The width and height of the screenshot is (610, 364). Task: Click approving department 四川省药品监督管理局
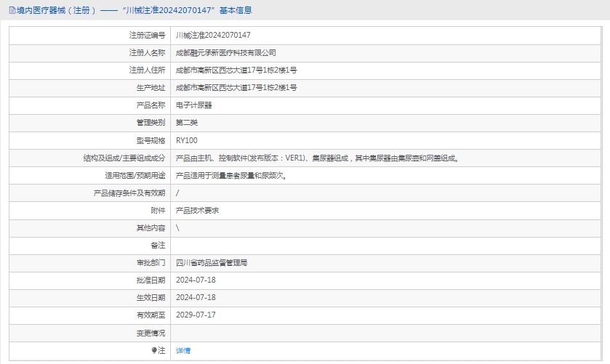click(216, 262)
